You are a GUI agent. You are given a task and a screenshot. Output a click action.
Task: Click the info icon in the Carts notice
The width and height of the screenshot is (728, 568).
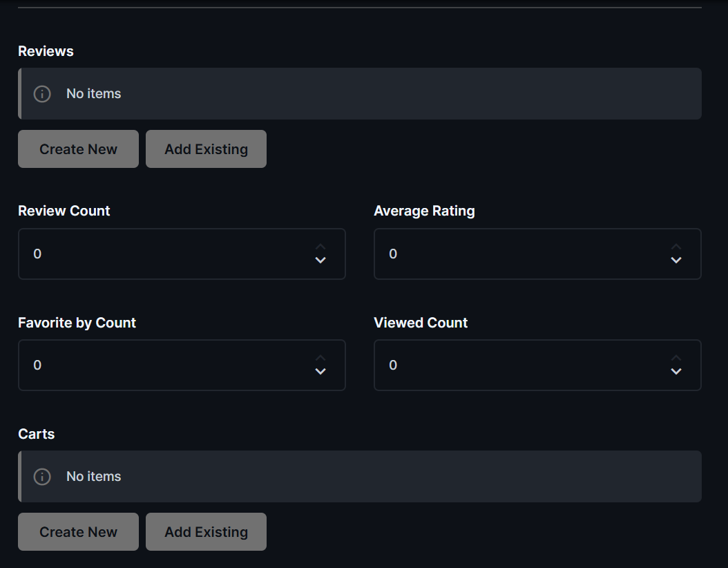(42, 477)
